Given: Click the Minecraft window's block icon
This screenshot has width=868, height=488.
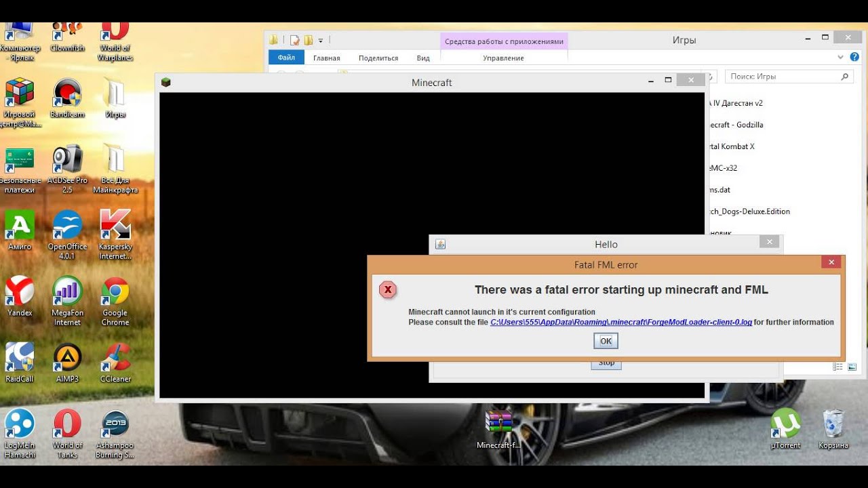Looking at the screenshot, I should tap(165, 82).
